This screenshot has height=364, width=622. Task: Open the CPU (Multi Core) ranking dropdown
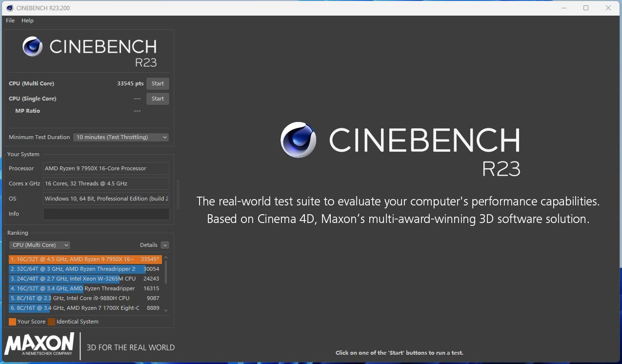tap(40, 245)
